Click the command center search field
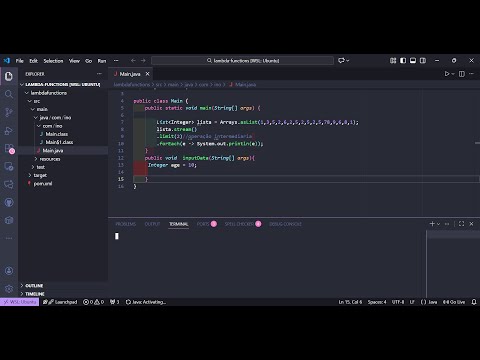The height and width of the screenshot is (360, 480). pos(242,61)
